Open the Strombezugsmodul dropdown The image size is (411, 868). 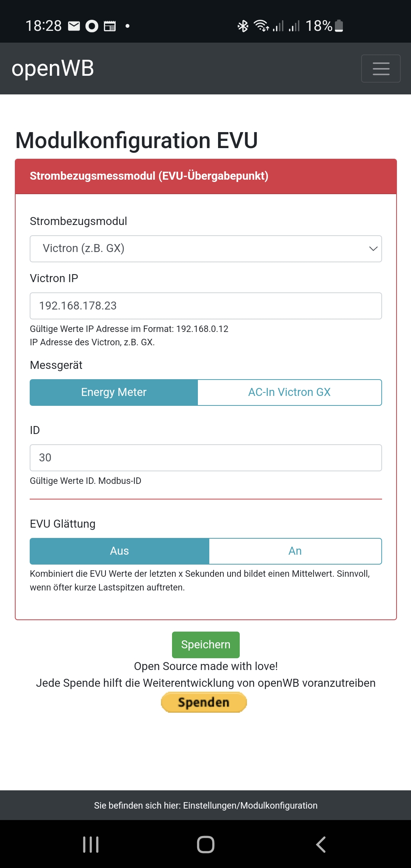[206, 249]
